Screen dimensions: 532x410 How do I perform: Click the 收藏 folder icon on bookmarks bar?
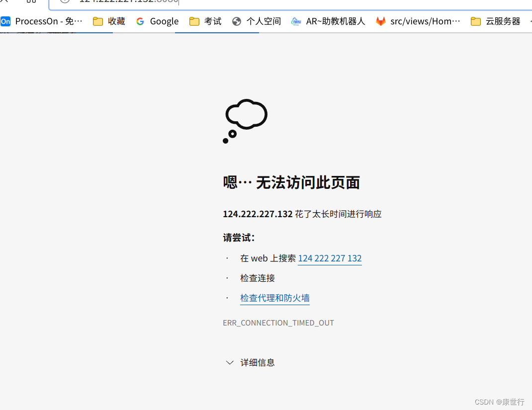click(x=97, y=21)
